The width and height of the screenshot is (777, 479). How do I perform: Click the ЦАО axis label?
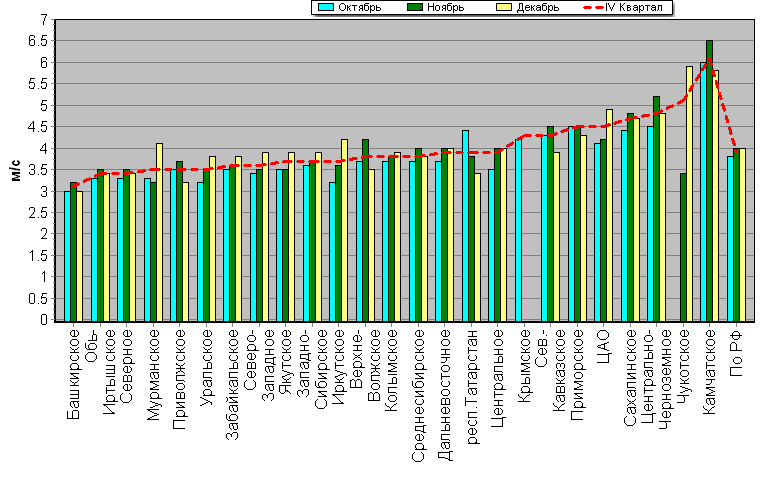[604, 345]
